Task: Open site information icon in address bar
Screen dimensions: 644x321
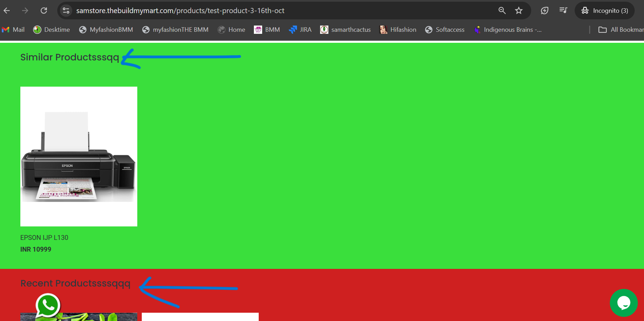Action: pyautogui.click(x=66, y=11)
